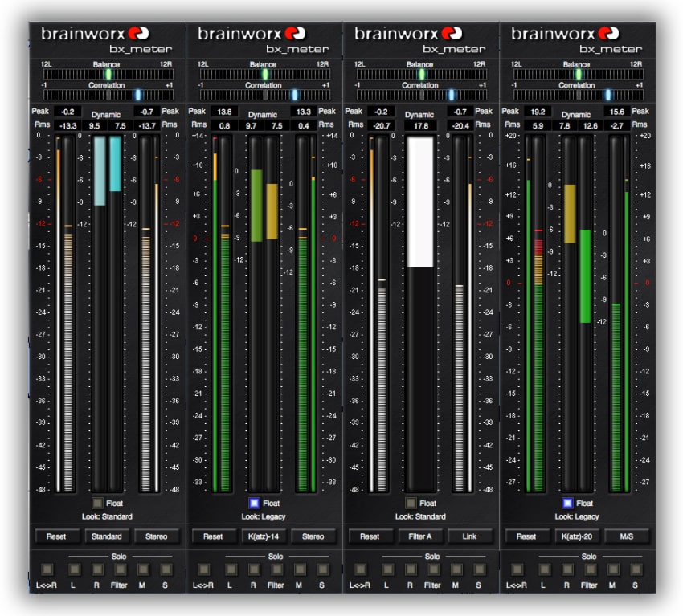
Task: Open the Filter A mode selector
Action: click(x=419, y=536)
